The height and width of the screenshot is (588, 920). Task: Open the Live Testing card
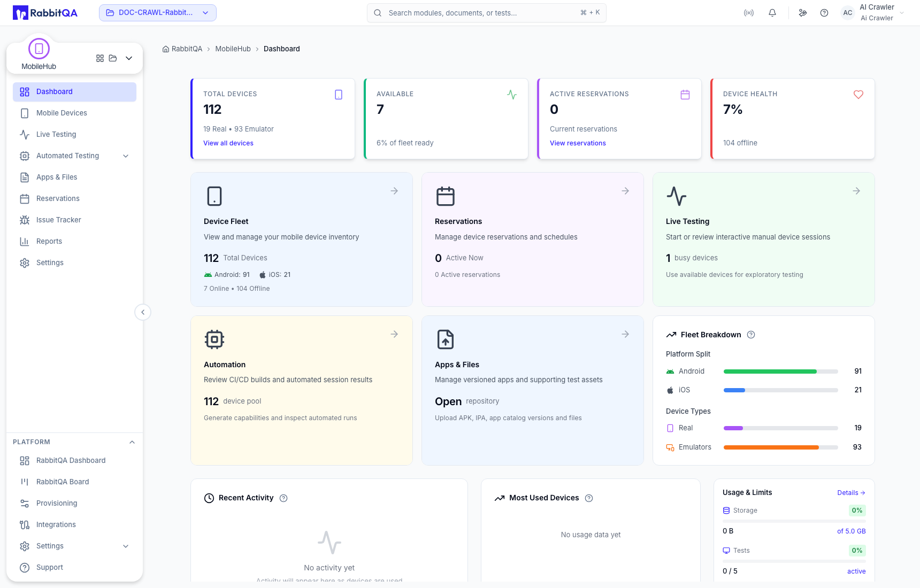click(763, 239)
